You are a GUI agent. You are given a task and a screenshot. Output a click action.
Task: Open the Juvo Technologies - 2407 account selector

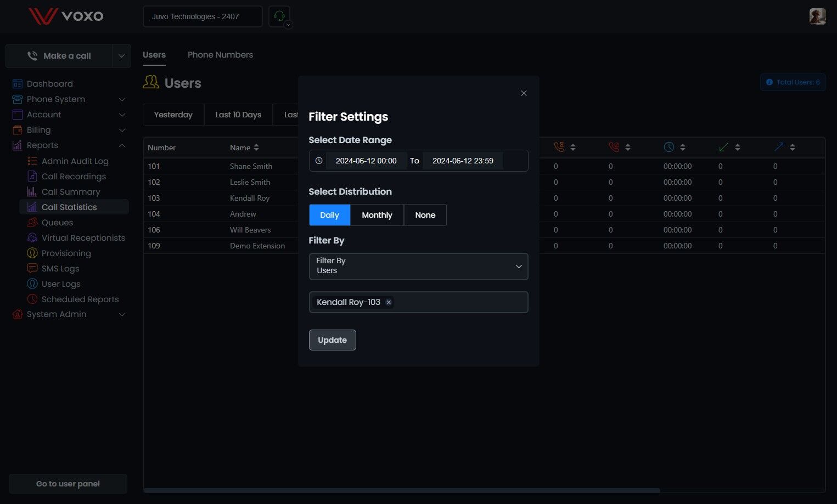[x=203, y=16]
